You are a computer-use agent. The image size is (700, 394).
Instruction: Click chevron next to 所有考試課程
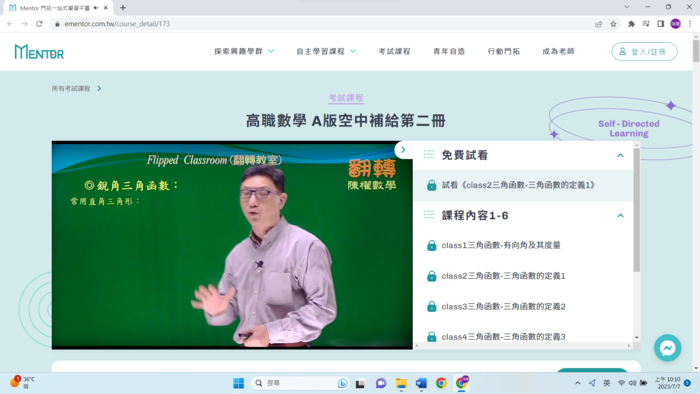click(99, 88)
